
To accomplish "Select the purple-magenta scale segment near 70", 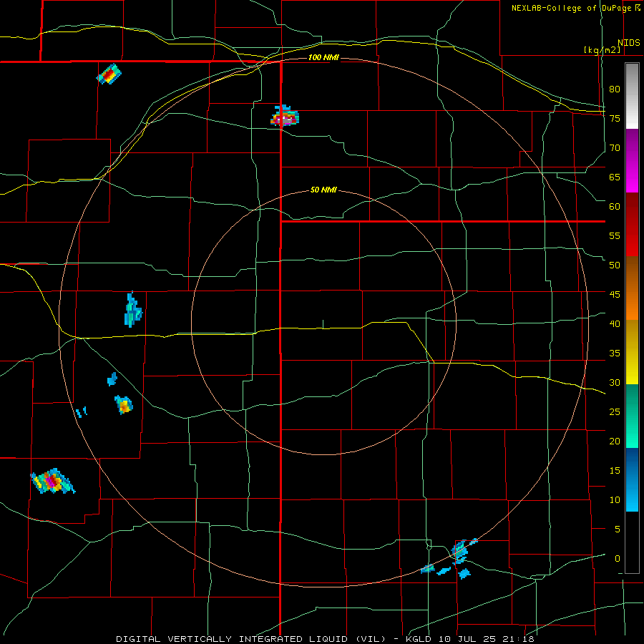I will [632, 160].
